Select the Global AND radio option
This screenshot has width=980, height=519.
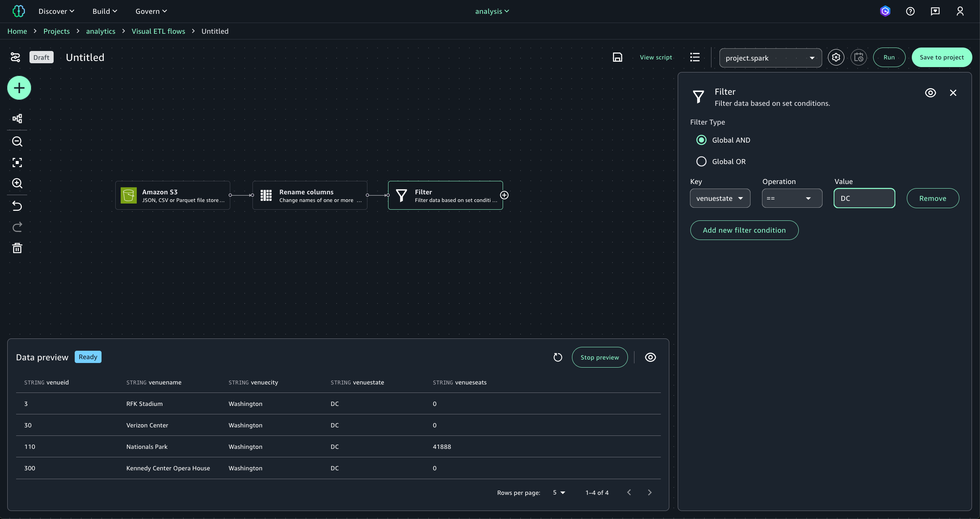[x=701, y=140]
